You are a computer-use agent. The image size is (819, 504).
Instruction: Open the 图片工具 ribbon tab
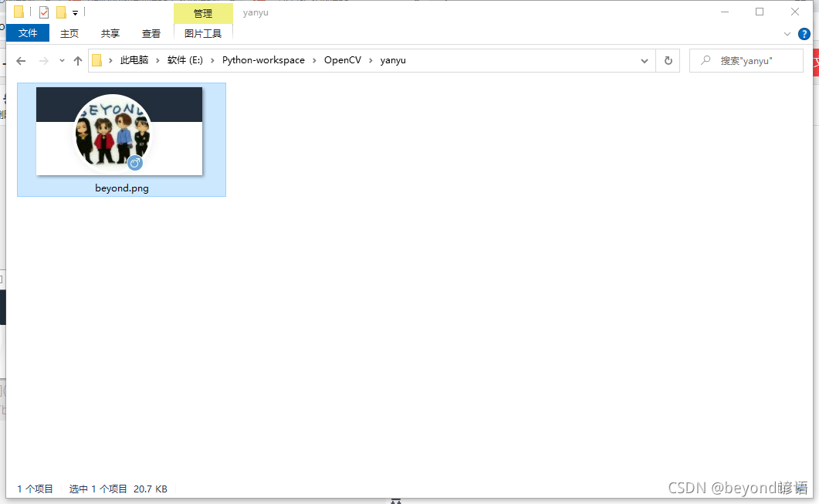pos(203,33)
